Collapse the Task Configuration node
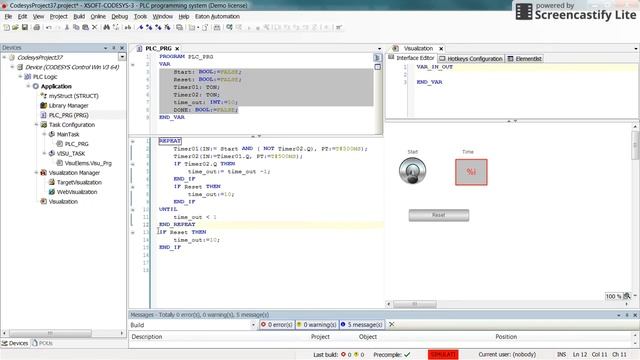Viewport: 640px width, 360px height. pyautogui.click(x=36, y=124)
